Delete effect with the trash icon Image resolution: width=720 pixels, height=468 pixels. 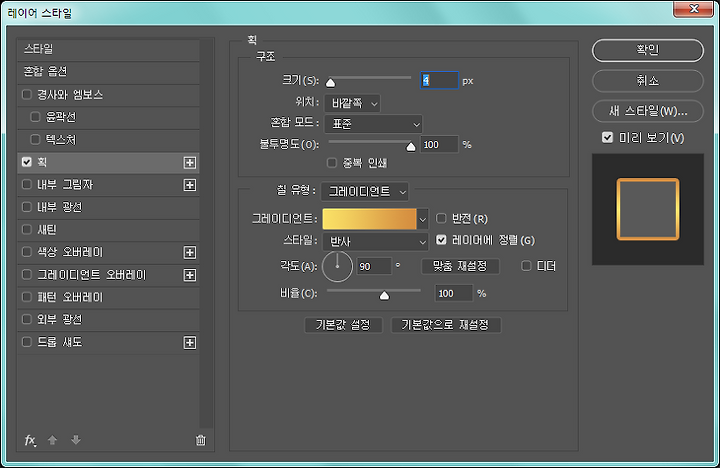[201, 440]
